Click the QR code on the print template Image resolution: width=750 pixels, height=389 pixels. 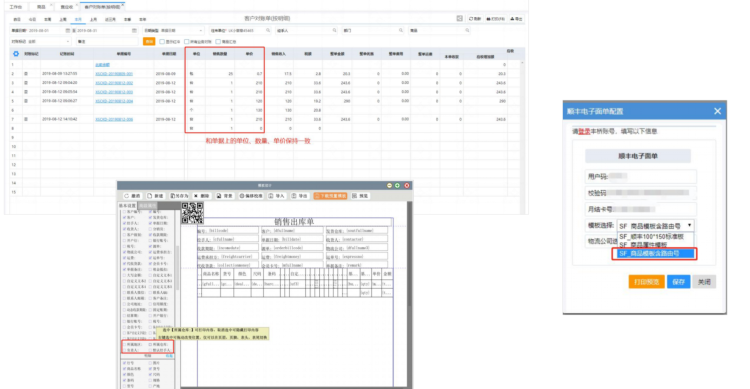[x=192, y=213]
